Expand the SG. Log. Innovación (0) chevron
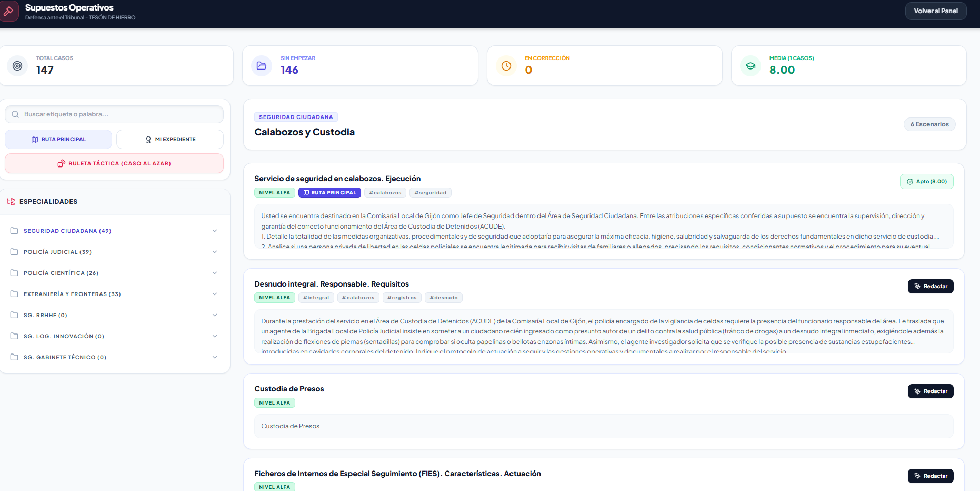The width and height of the screenshot is (980, 491). click(215, 336)
